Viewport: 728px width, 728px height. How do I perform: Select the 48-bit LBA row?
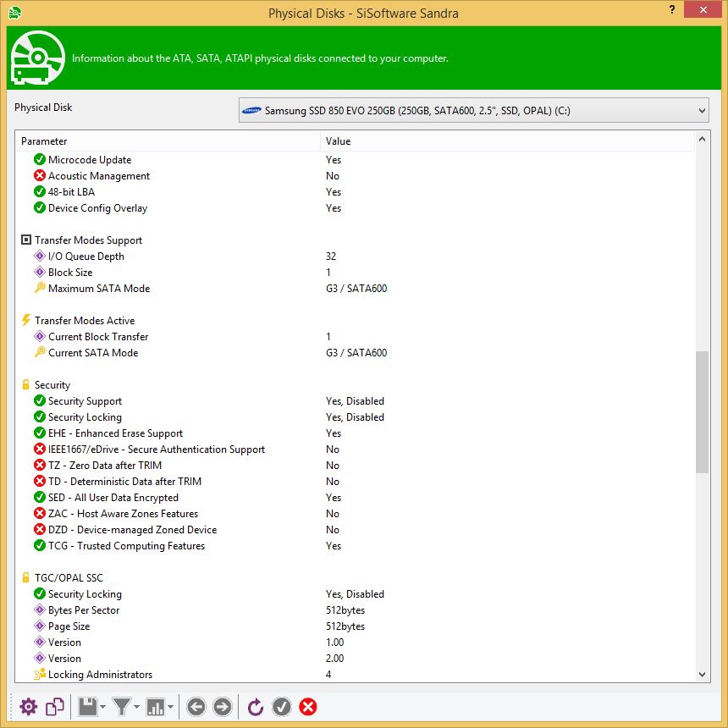(x=356, y=192)
